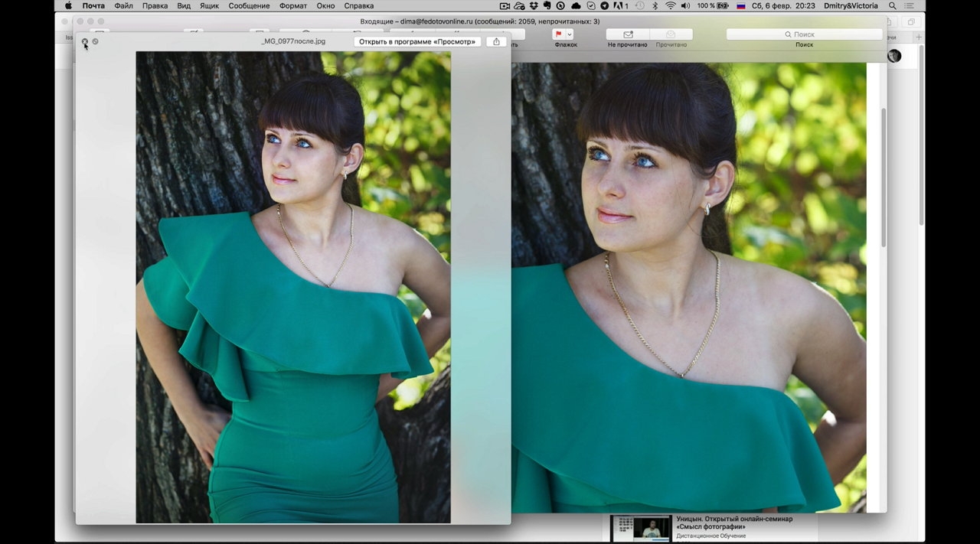Click the round clock menu bar icon
980x544 pixels.
pyautogui.click(x=560, y=5)
